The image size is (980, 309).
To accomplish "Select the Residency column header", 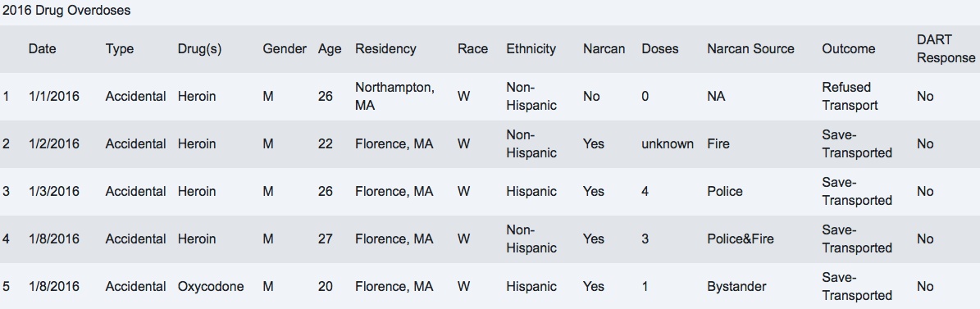I will coord(385,48).
